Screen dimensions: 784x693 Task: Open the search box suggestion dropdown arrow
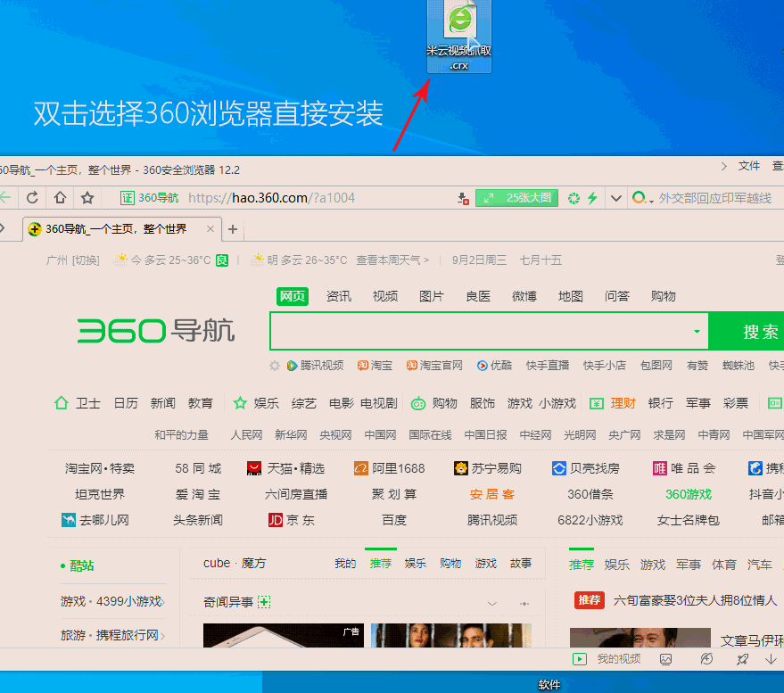(x=697, y=332)
